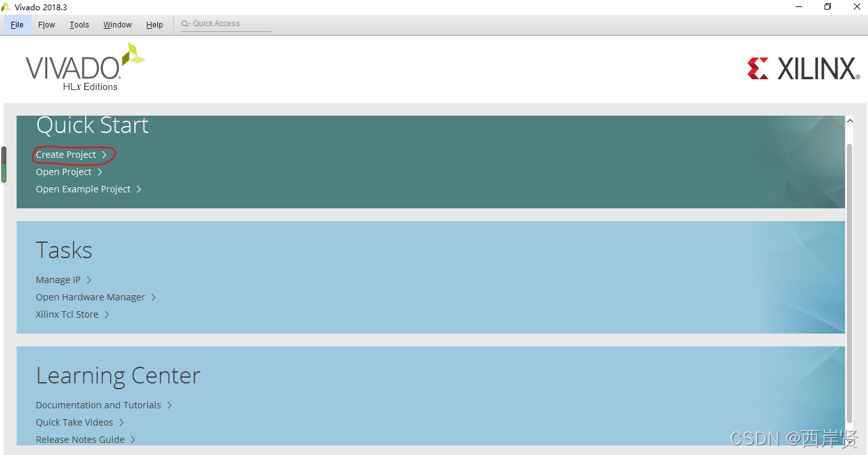The width and height of the screenshot is (868, 455).
Task: Click the Quick Start heading
Action: click(92, 125)
